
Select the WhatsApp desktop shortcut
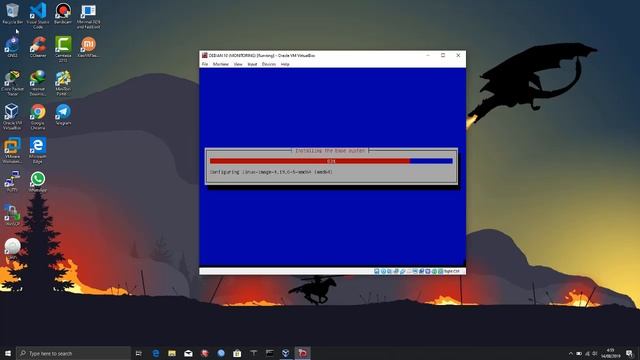(38, 182)
